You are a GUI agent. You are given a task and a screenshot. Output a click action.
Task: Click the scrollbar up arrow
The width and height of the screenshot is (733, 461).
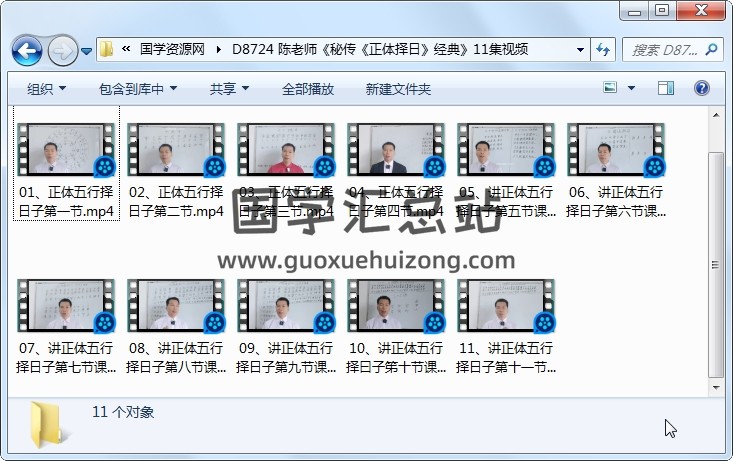(x=716, y=115)
